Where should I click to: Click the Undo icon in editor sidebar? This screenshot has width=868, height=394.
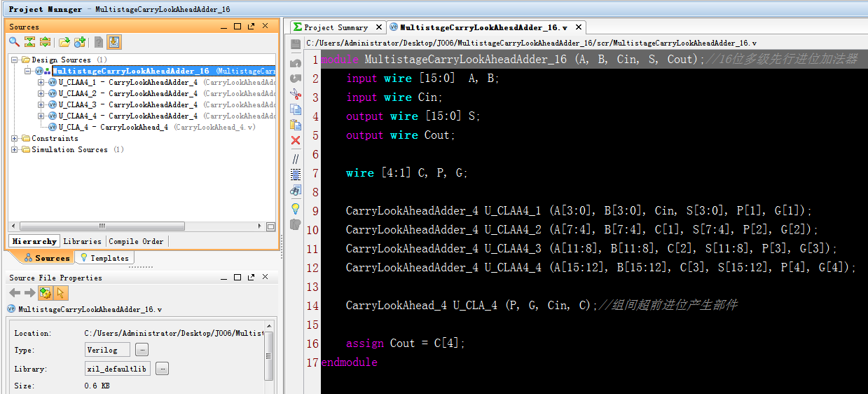tap(296, 63)
